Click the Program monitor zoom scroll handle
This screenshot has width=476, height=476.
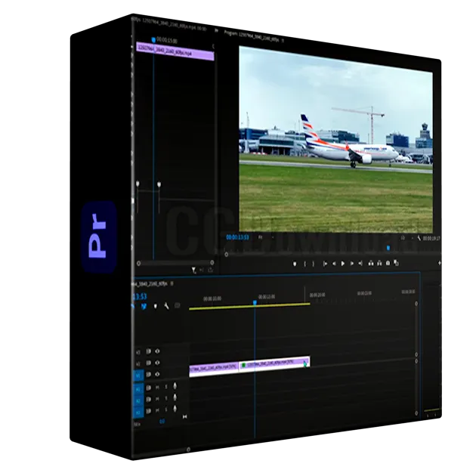[226, 255]
